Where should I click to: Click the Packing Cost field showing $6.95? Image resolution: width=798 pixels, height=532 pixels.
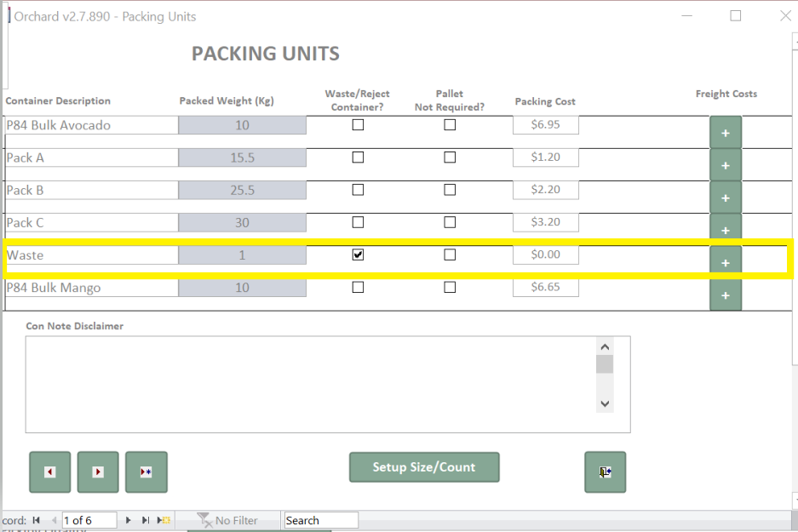coord(546,124)
